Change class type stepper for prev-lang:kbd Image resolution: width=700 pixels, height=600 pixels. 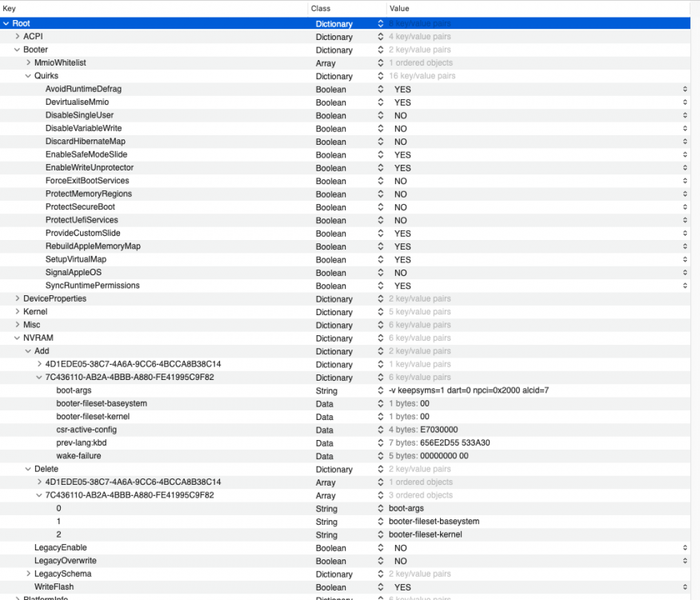(380, 443)
